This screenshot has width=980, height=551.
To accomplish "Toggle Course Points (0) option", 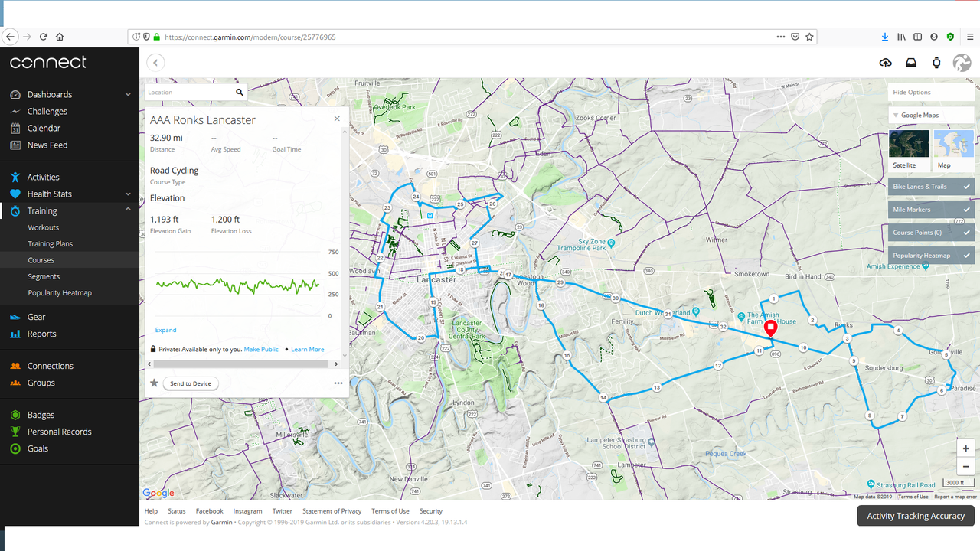I will 932,233.
